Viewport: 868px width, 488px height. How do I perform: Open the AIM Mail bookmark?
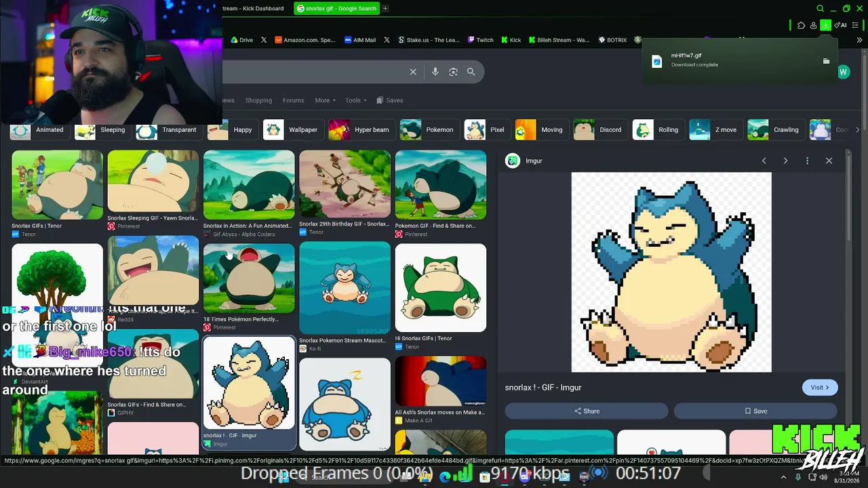point(360,40)
